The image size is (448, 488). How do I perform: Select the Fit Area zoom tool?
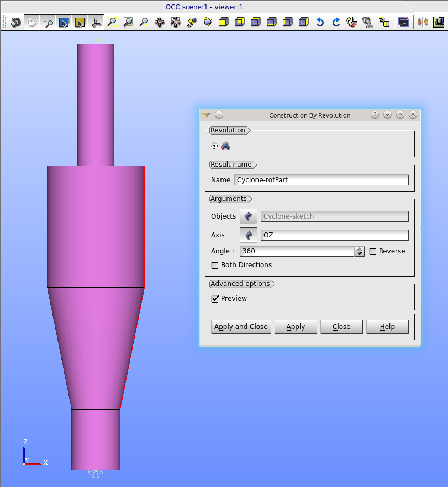128,22
